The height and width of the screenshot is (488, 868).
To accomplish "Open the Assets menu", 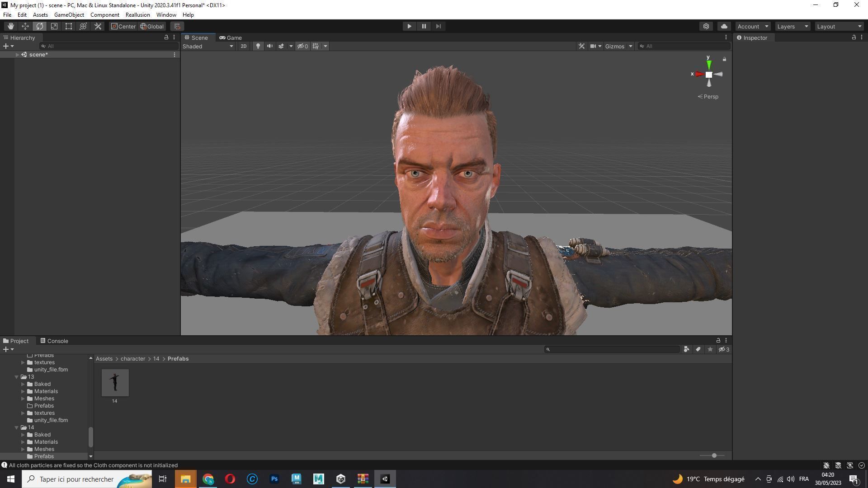I will [40, 14].
